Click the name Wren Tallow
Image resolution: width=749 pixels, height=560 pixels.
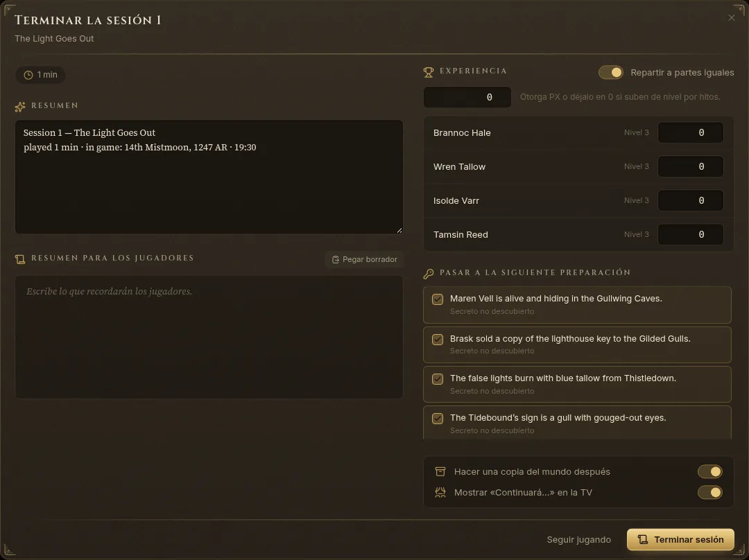pos(459,166)
